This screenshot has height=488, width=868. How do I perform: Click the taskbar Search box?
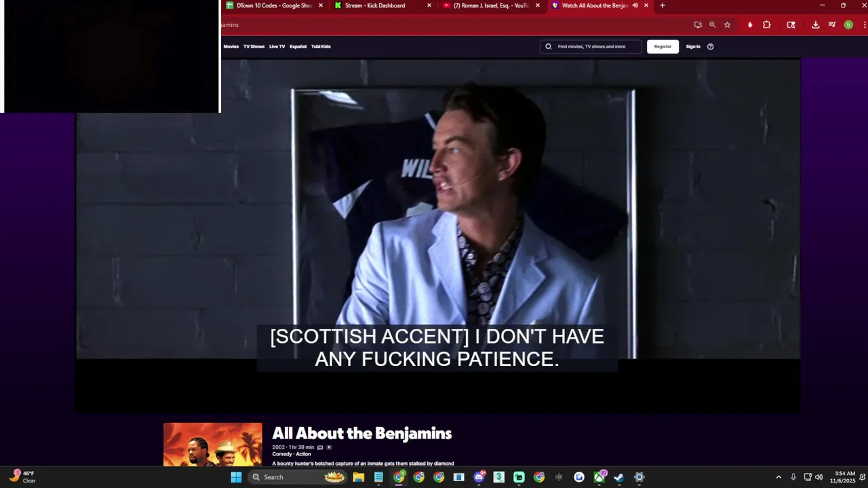click(x=296, y=477)
